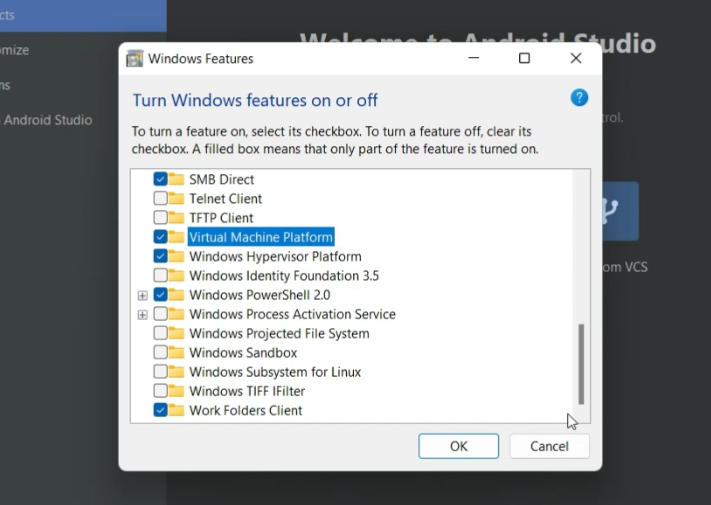Viewport: 711px width, 505px height.
Task: Uncheck Windows Hypervisor Platform checkbox
Action: [x=160, y=256]
